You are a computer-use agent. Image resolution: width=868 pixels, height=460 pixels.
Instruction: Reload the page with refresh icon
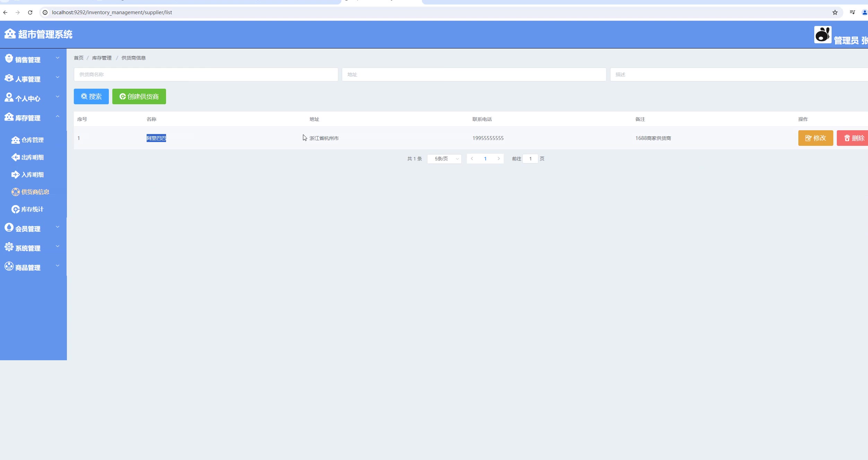pyautogui.click(x=30, y=12)
